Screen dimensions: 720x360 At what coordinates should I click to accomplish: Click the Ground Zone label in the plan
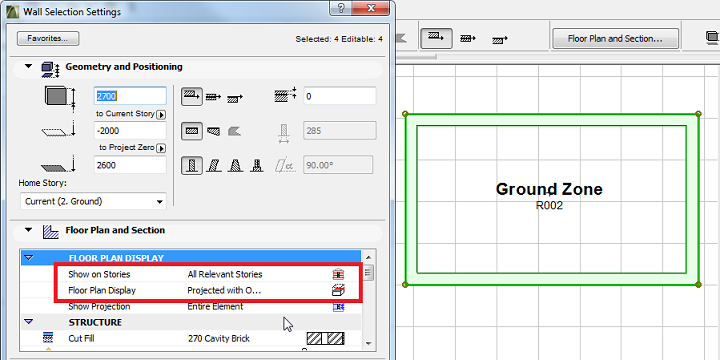549,189
